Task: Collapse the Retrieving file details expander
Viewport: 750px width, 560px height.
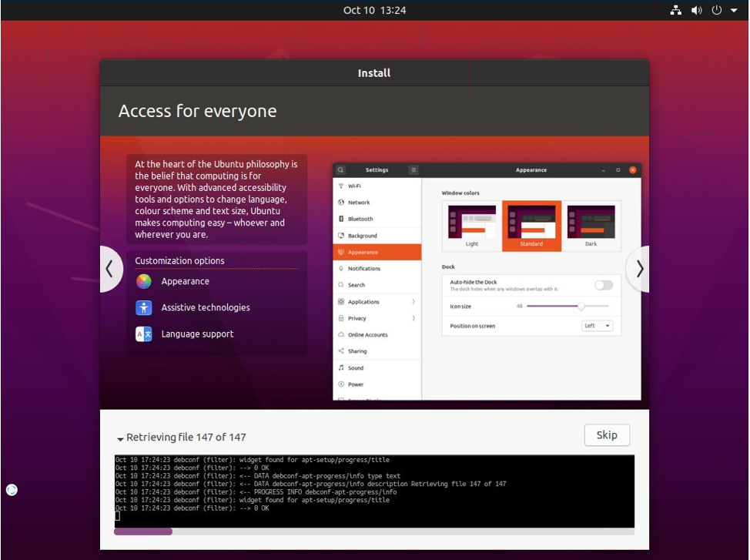Action: [x=120, y=438]
